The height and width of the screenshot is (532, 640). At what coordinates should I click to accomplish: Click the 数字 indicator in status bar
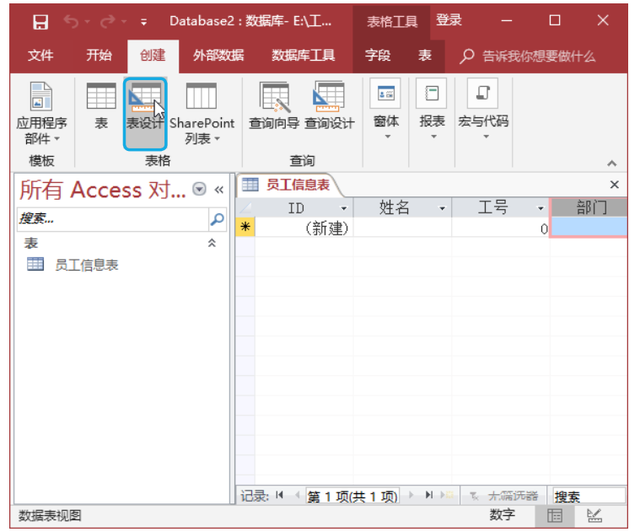click(x=502, y=515)
